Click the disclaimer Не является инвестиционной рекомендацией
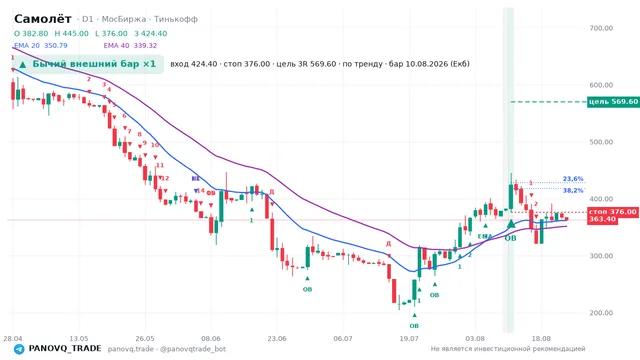 pyautogui.click(x=508, y=349)
